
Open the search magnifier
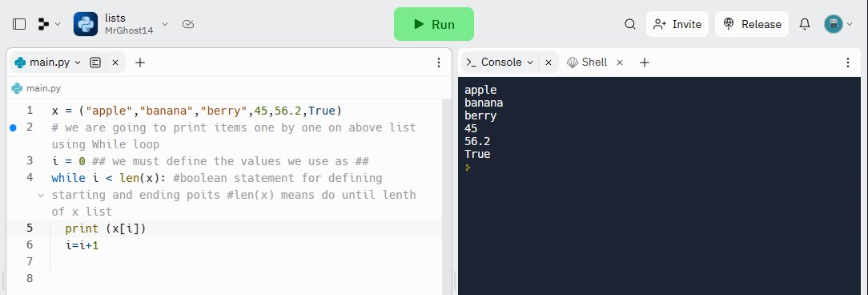[x=630, y=24]
